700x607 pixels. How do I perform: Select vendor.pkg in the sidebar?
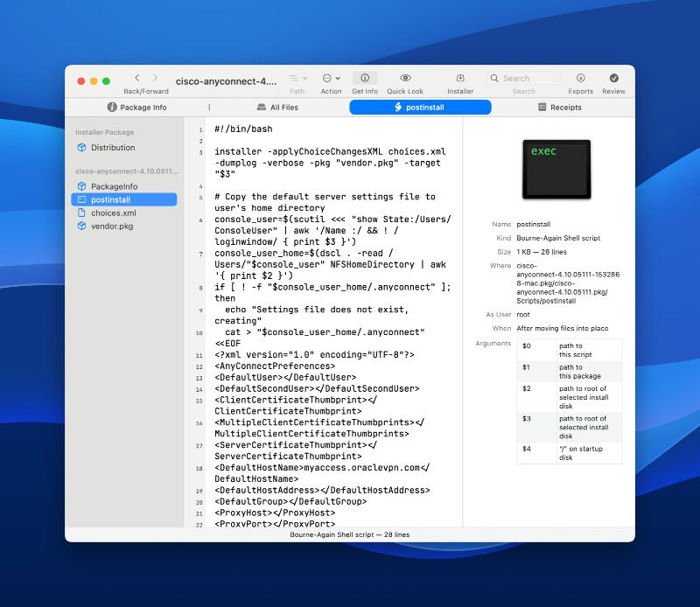[x=112, y=226]
